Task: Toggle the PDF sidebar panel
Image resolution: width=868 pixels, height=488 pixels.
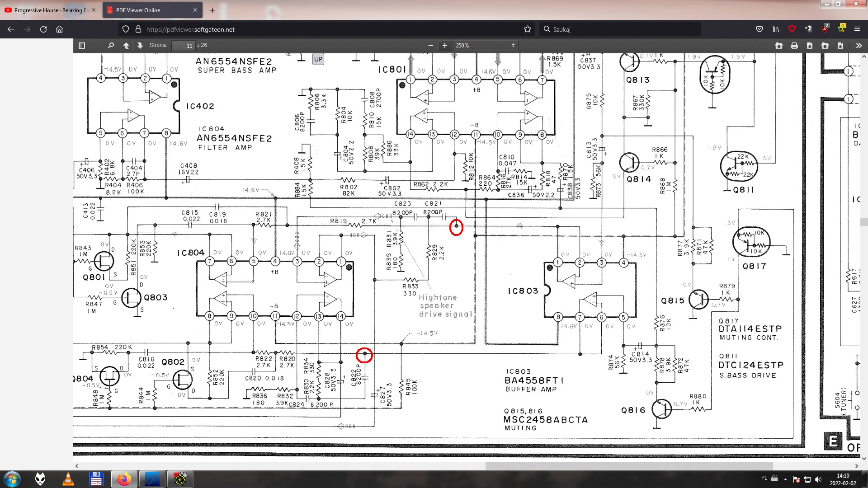Action: pos(82,45)
